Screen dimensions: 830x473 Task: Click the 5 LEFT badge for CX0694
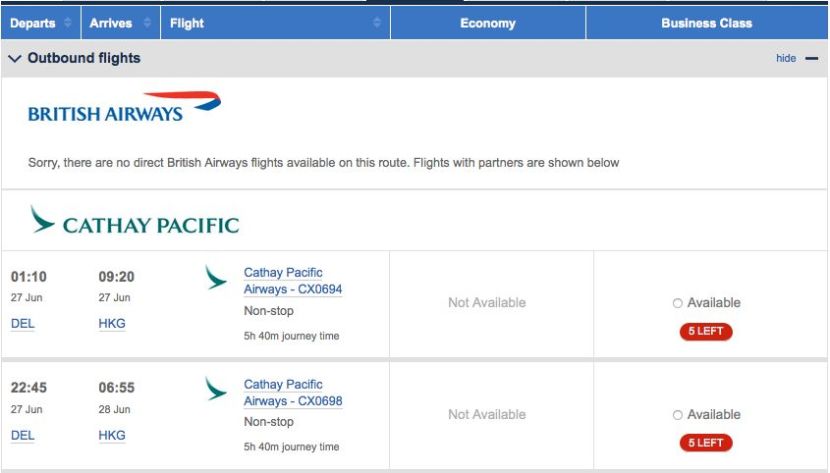(706, 331)
